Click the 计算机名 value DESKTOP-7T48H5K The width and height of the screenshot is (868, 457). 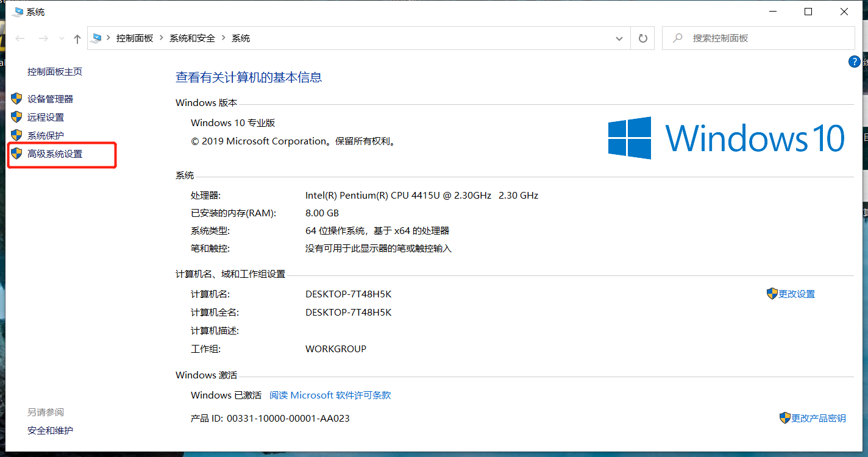(348, 294)
